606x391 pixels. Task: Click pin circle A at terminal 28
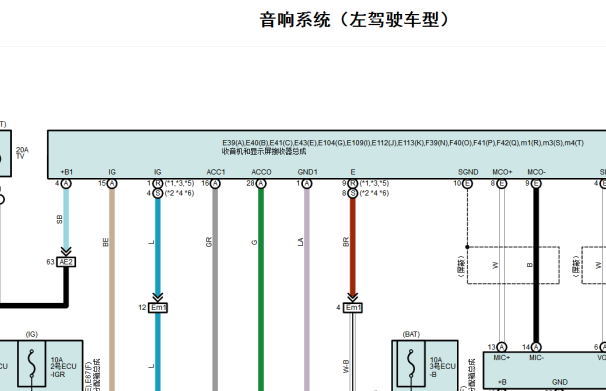point(261,184)
